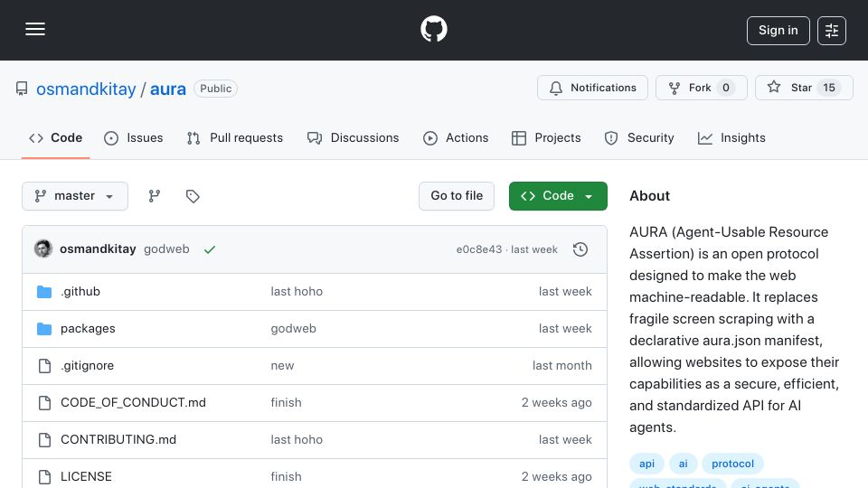Open the .github folder
The width and height of the screenshot is (868, 488).
click(80, 292)
